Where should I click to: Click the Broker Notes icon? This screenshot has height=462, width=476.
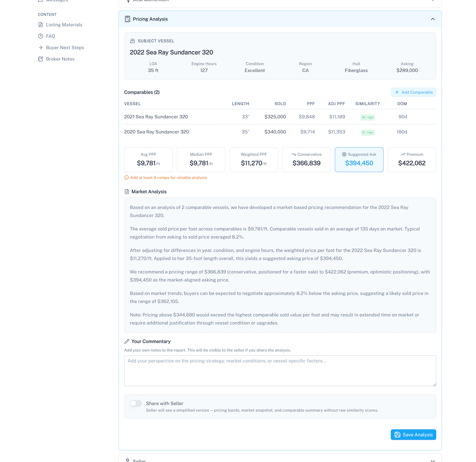click(x=41, y=59)
